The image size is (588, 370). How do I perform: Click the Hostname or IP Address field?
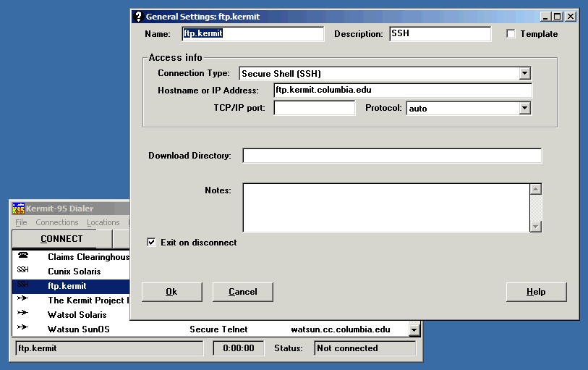(x=403, y=90)
